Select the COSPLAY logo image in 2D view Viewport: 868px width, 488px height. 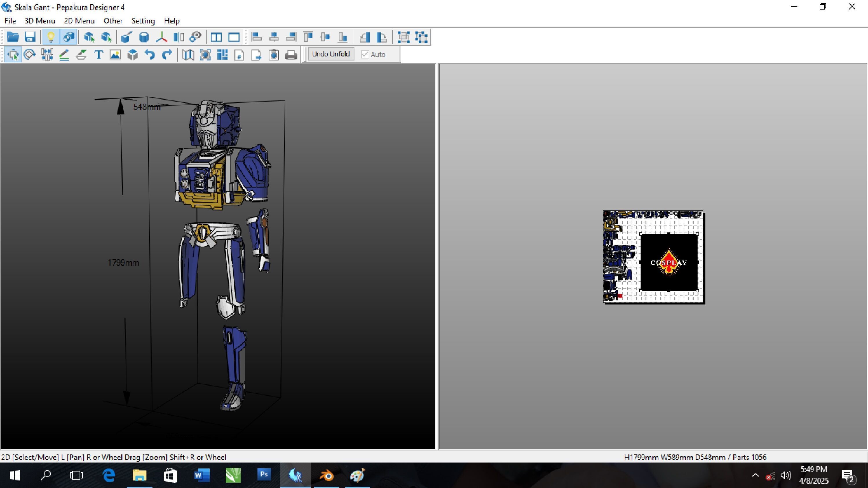pos(669,262)
